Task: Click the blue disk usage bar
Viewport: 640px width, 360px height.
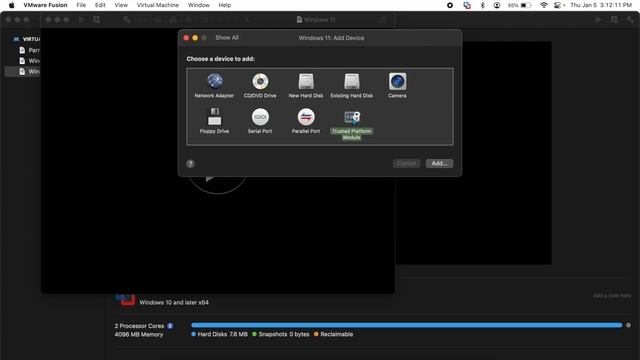Action: point(407,325)
